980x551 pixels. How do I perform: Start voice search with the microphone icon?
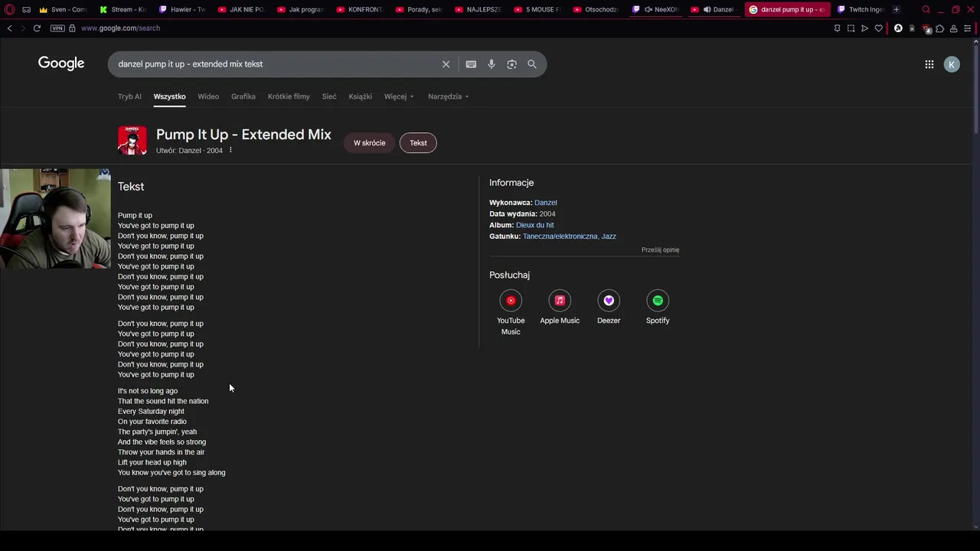pyautogui.click(x=492, y=64)
